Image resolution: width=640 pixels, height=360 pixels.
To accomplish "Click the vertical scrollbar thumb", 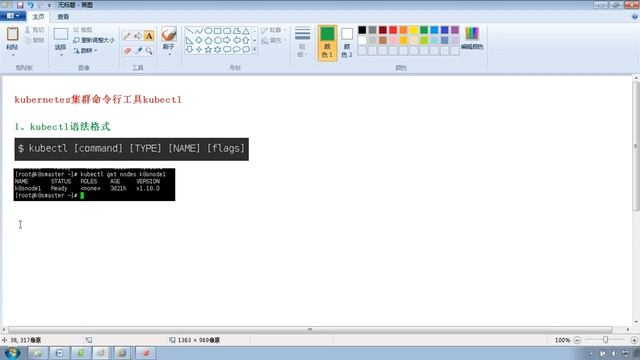I will coord(636,146).
